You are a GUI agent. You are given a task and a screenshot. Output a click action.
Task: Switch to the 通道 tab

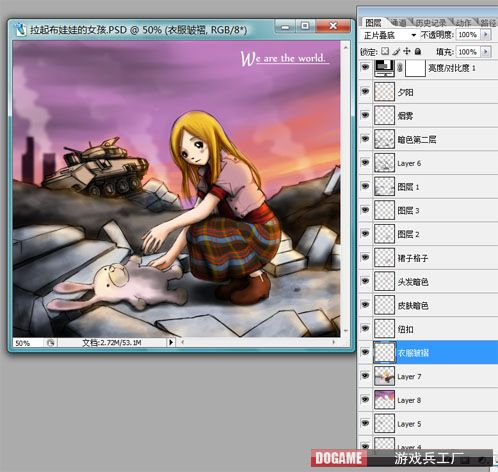coord(399,23)
